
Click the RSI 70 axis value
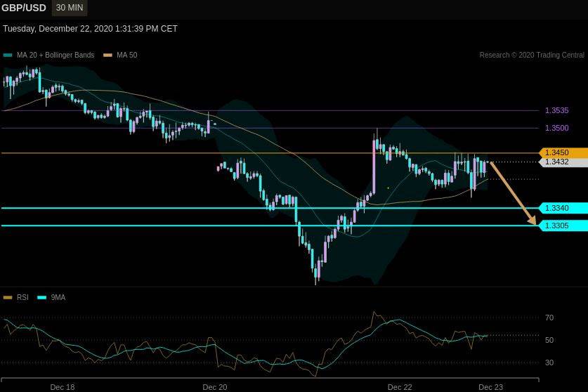tap(549, 318)
